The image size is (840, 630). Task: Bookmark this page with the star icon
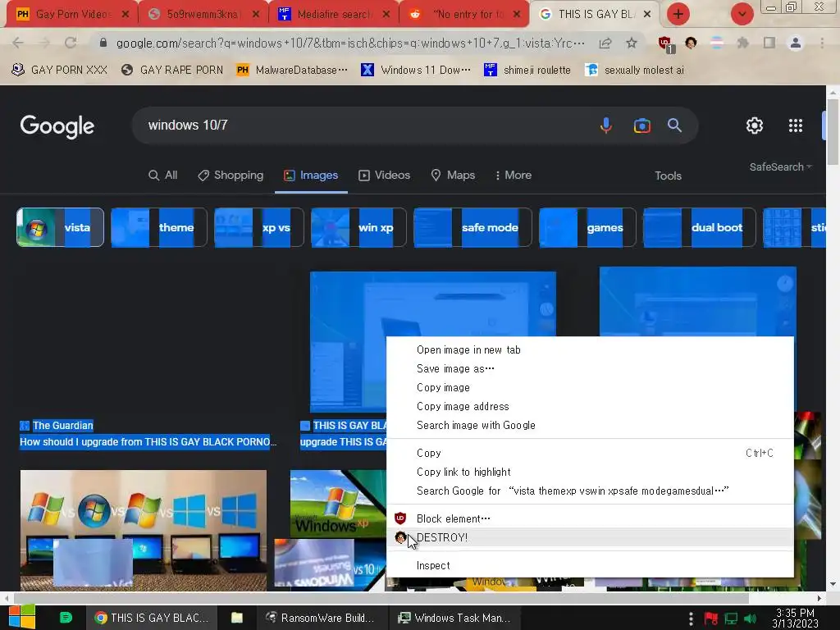point(632,43)
